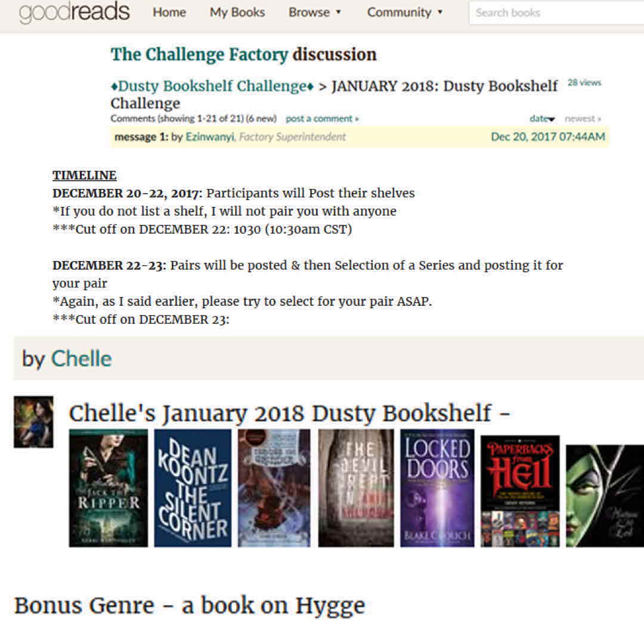Click the goodreads logo
The height and width of the screenshot is (644, 644).
click(x=75, y=12)
